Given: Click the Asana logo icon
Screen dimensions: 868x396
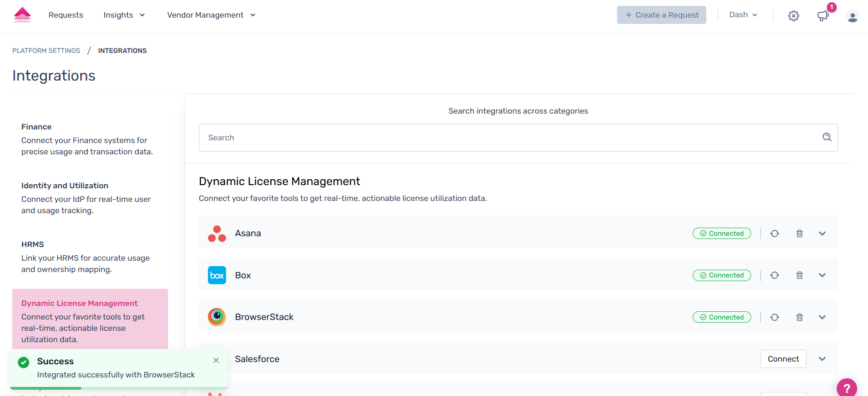Looking at the screenshot, I should [217, 234].
